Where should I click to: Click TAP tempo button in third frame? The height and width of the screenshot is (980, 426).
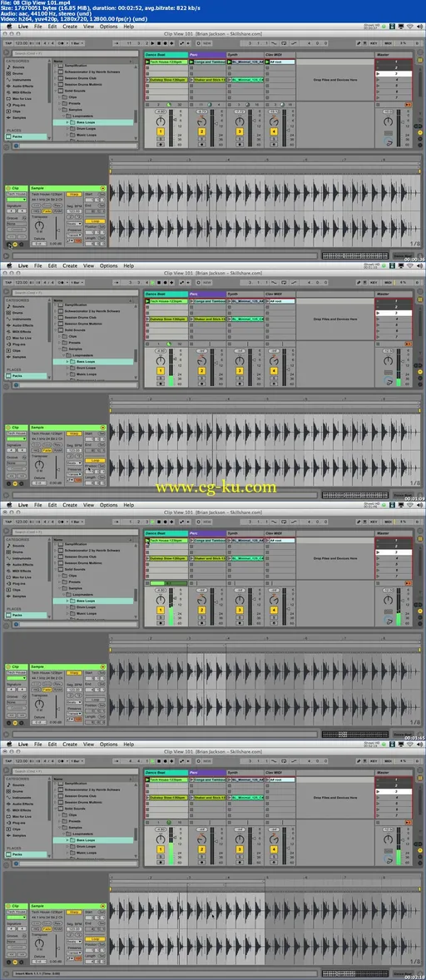tap(8, 522)
